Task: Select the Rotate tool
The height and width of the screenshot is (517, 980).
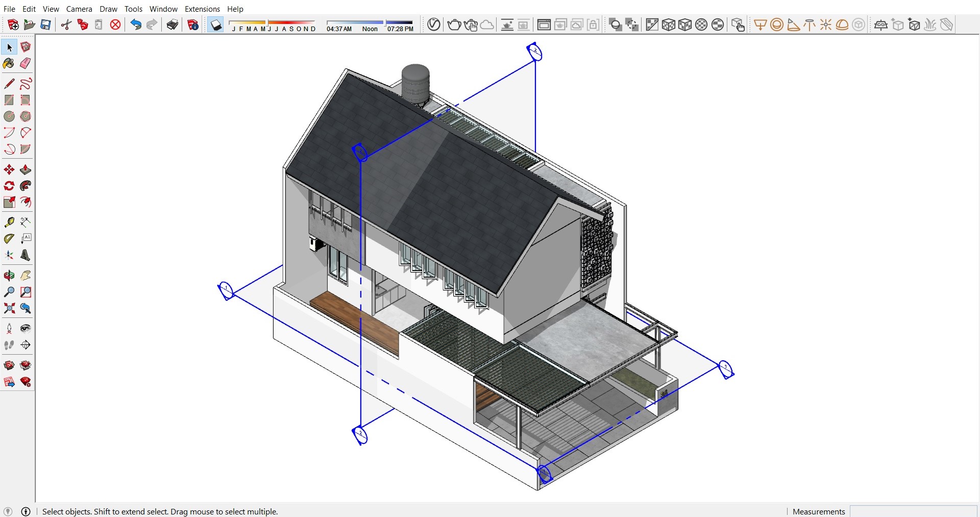Action: click(x=8, y=186)
